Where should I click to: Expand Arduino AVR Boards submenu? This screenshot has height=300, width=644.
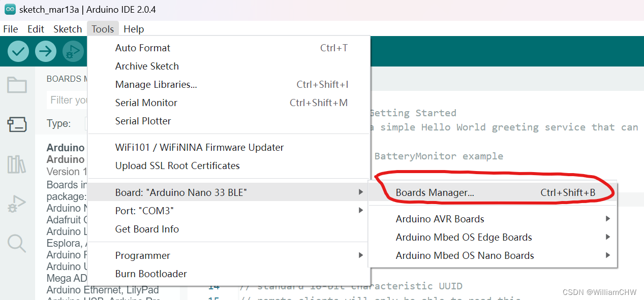pyautogui.click(x=493, y=219)
